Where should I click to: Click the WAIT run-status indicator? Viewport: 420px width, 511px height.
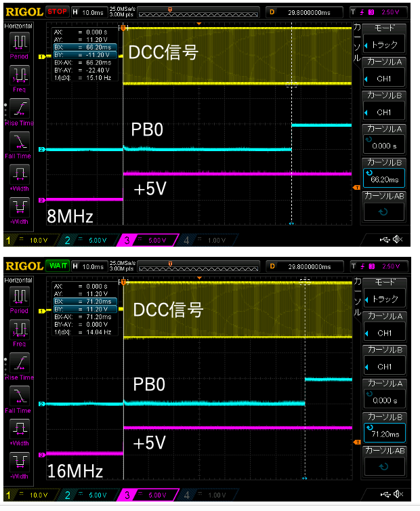pyautogui.click(x=58, y=266)
